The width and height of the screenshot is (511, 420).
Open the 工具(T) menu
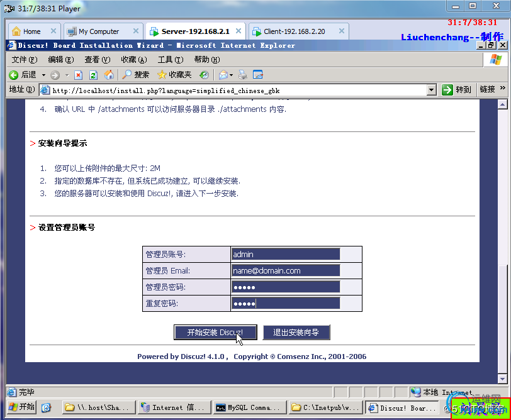171,60
